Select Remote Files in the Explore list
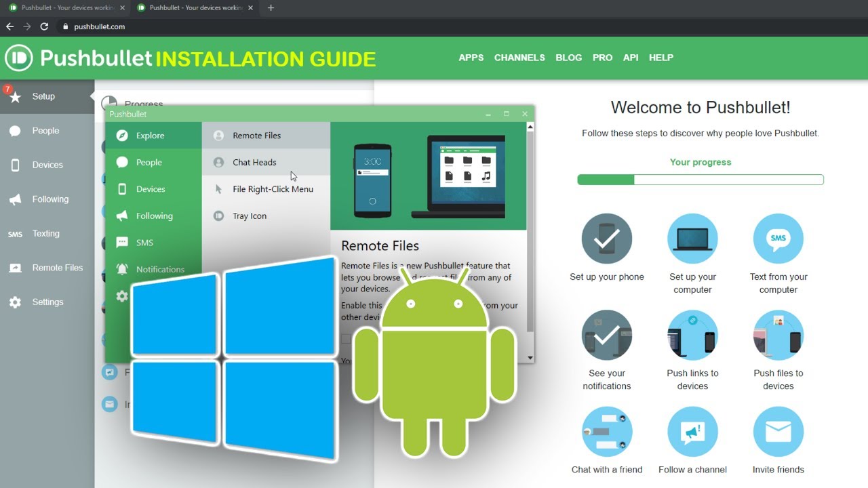The height and width of the screenshot is (488, 868). (266, 136)
